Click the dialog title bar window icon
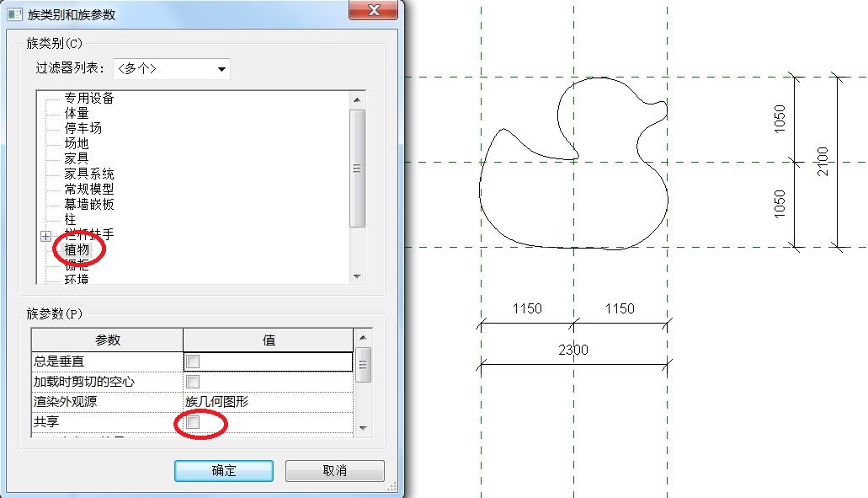868x498 pixels. click(15, 13)
